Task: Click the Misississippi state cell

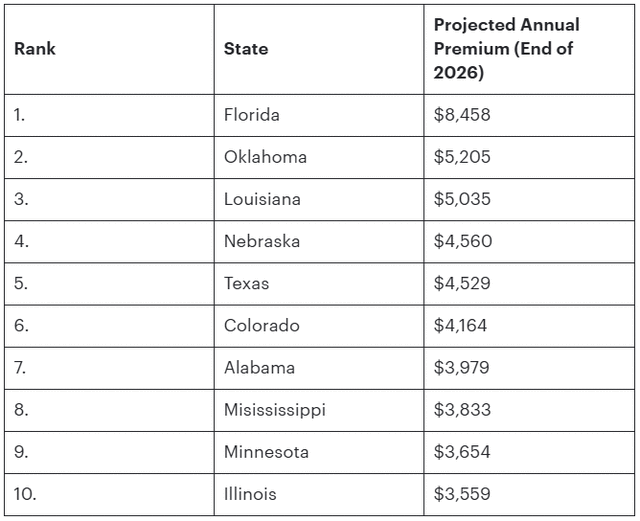Action: pyautogui.click(x=275, y=409)
